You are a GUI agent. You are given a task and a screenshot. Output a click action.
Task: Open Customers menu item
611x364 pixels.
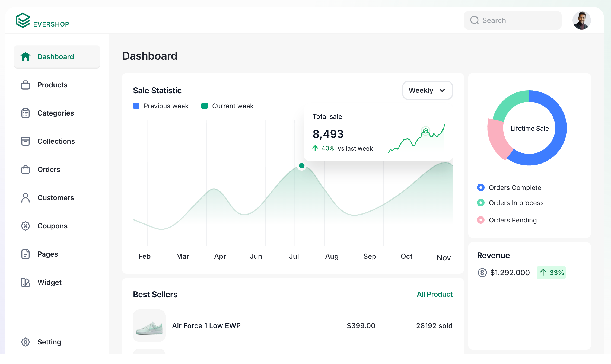pyautogui.click(x=56, y=198)
